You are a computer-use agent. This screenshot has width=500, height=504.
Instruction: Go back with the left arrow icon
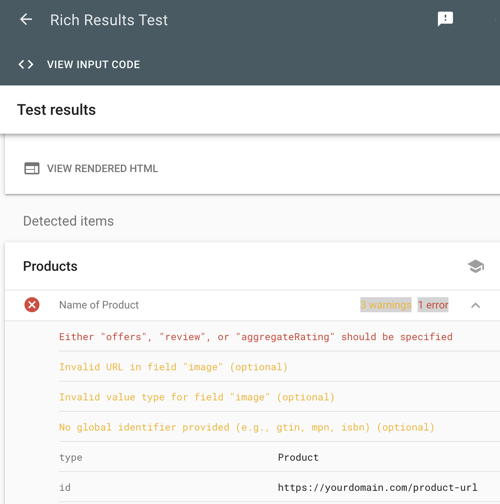click(26, 20)
